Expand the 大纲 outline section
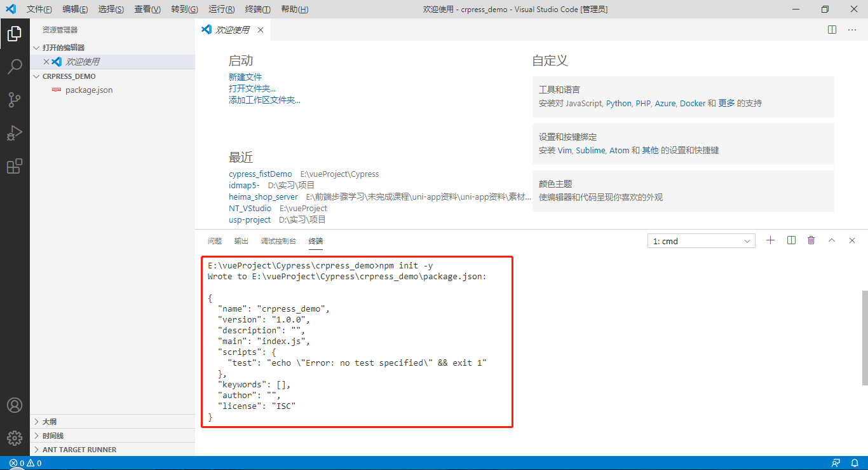 tap(112, 422)
